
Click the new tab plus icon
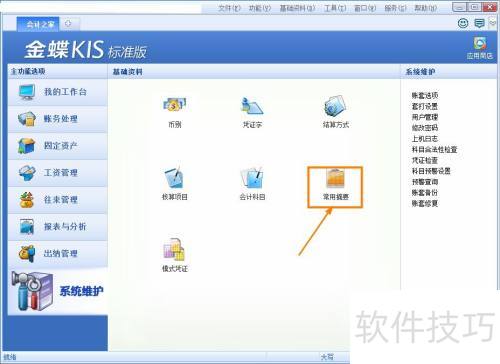pyautogui.click(x=68, y=23)
